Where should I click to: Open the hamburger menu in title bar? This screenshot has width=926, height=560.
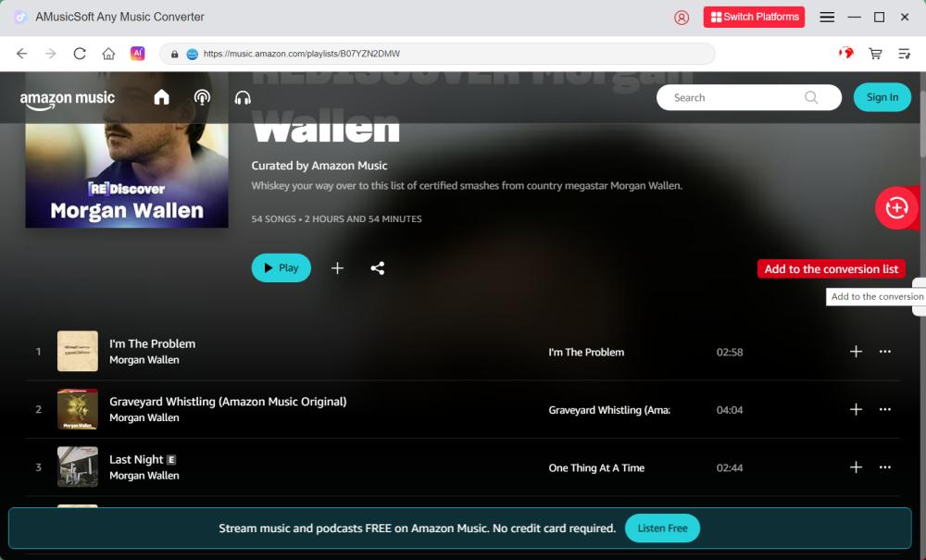click(x=827, y=17)
